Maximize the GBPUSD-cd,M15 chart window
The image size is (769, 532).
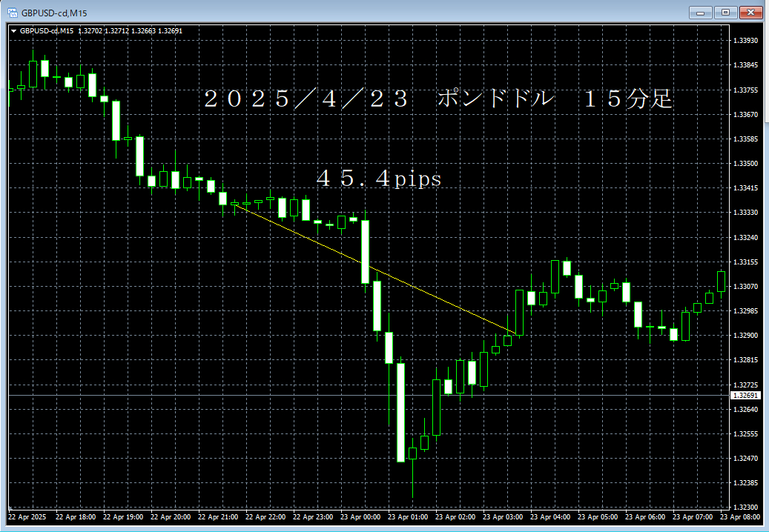[725, 13]
